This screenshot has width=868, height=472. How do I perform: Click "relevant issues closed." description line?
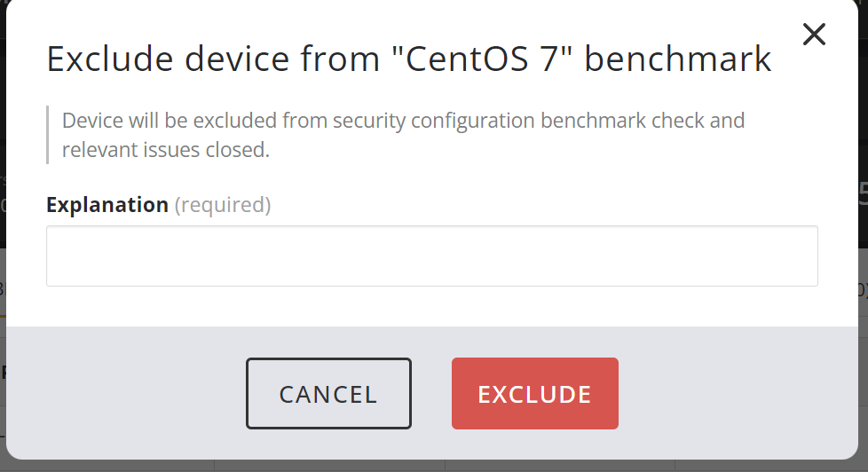166,150
